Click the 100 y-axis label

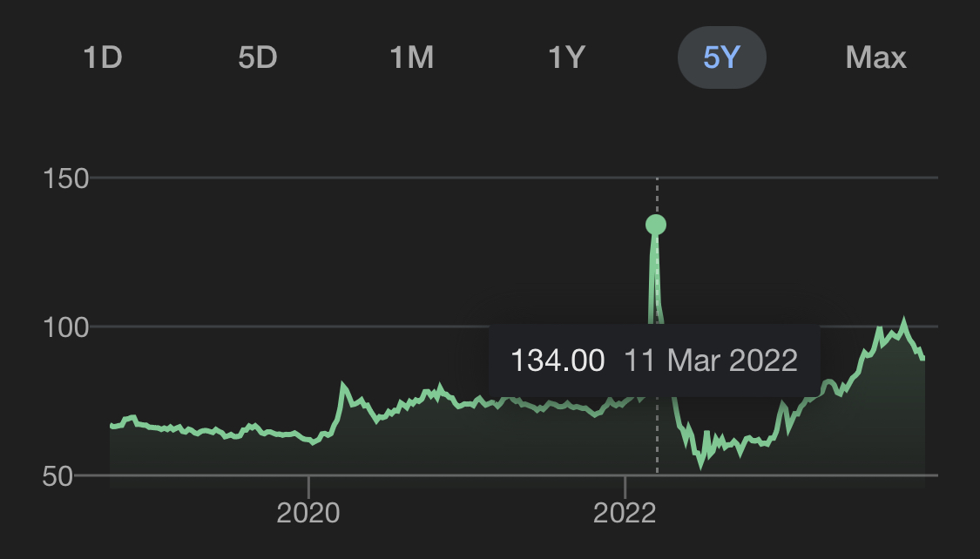tap(66, 327)
